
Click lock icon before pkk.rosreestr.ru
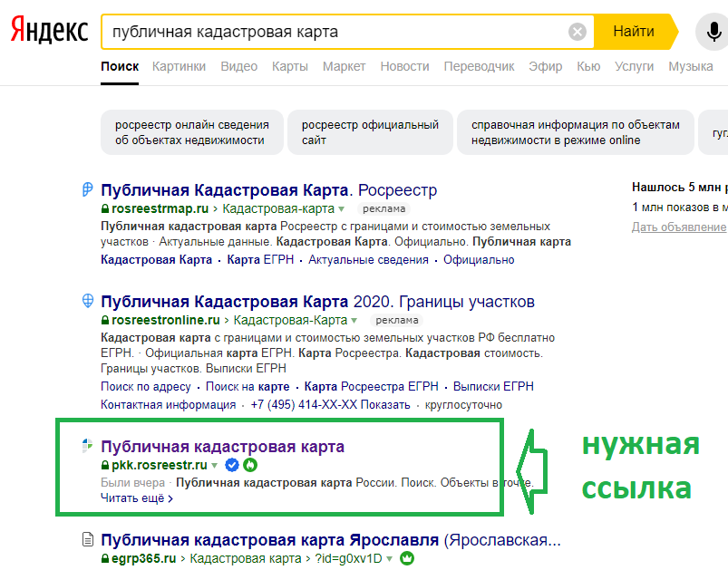105,465
